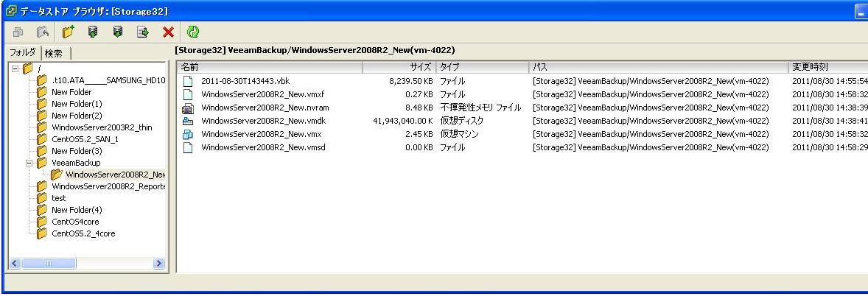Image resolution: width=868 pixels, height=299 pixels.
Task: Select New Folder(3) in folder tree
Action: click(x=77, y=151)
